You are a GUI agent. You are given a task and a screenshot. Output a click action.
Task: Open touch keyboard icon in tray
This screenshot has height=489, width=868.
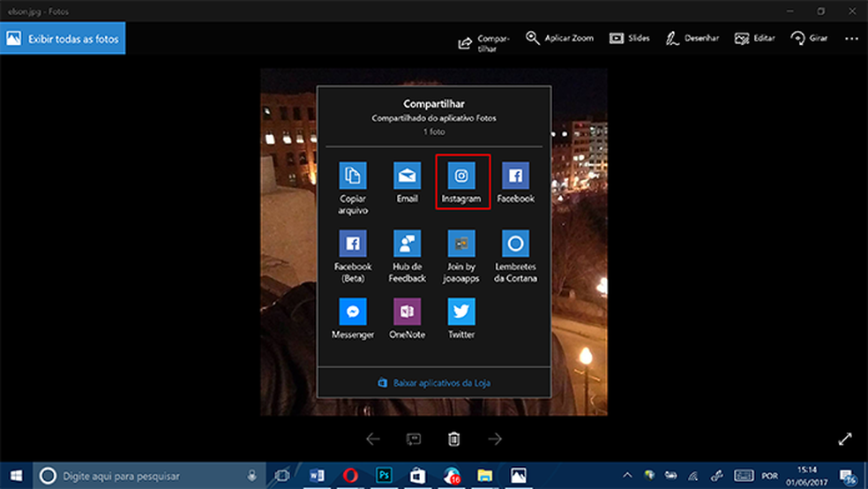(x=744, y=476)
